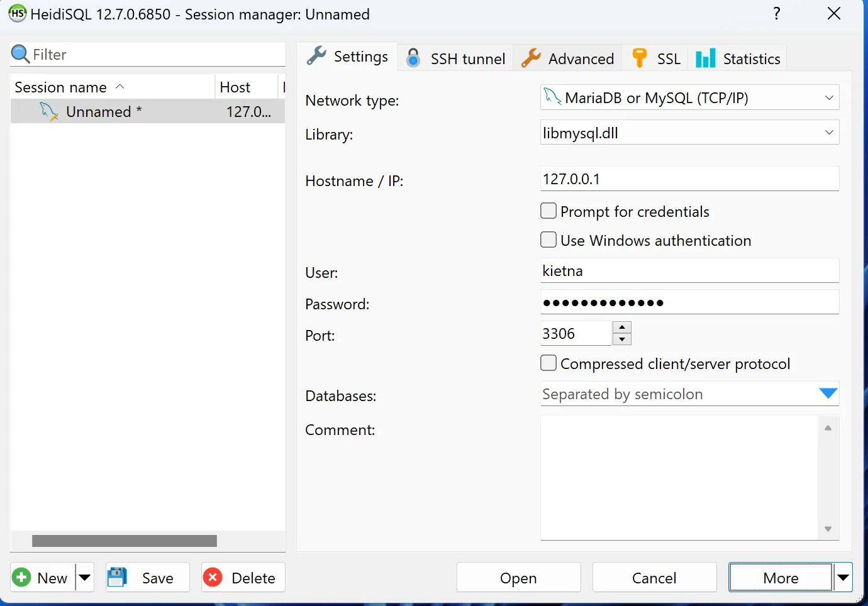Screen dimensions: 868x606
Task: Click the New session button label
Action: pyautogui.click(x=52, y=578)
